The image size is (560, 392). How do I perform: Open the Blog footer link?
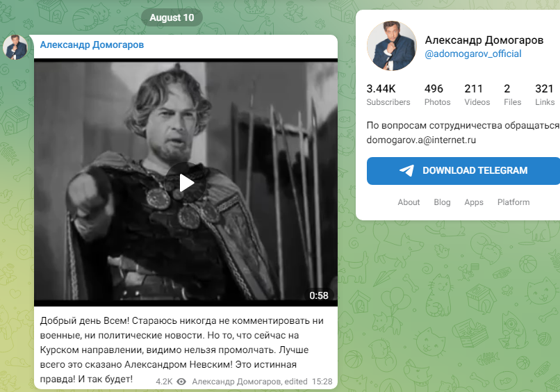442,202
